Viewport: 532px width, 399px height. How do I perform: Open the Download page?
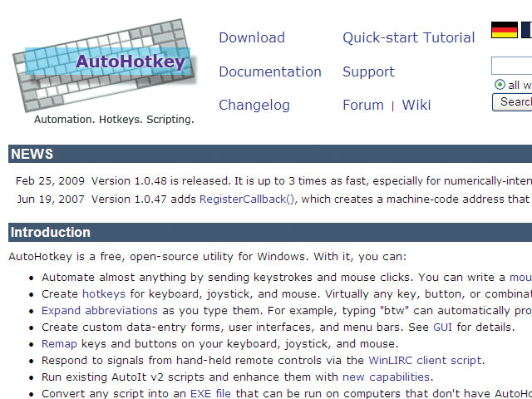click(x=251, y=37)
